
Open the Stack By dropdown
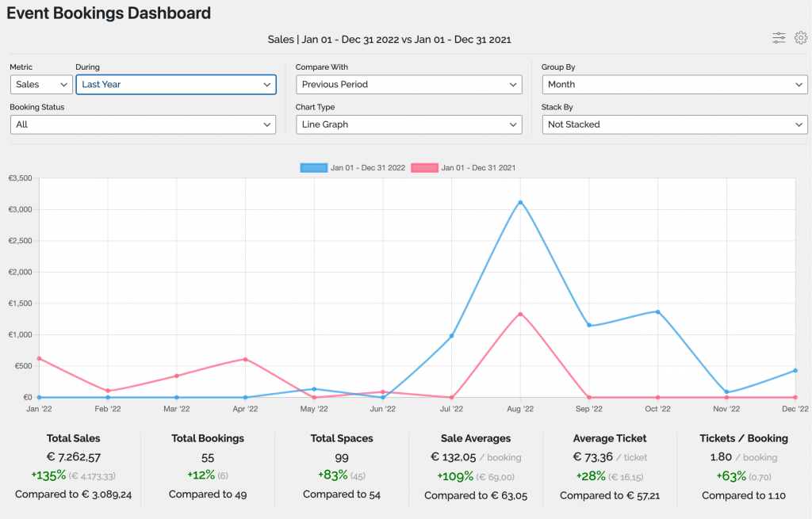click(674, 124)
